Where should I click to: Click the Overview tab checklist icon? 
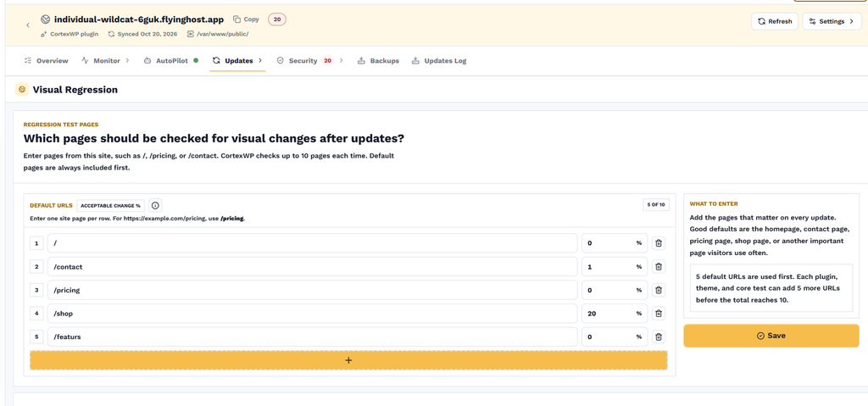28,61
